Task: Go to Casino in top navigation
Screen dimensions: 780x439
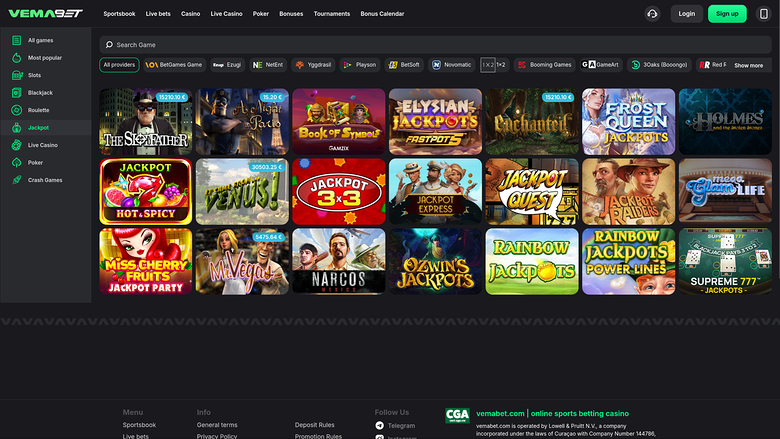Action: (x=191, y=14)
